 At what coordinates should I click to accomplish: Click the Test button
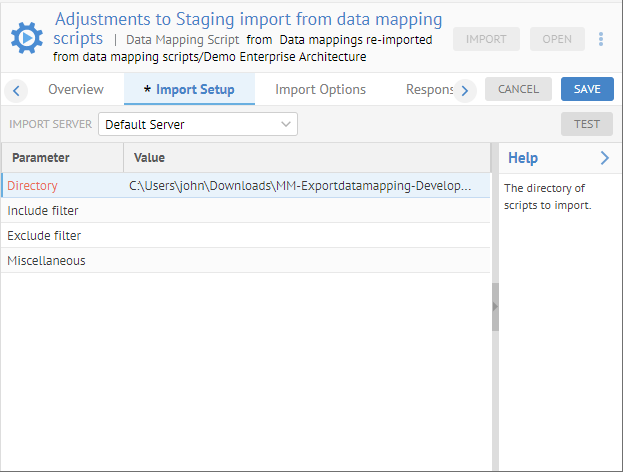[x=587, y=124]
